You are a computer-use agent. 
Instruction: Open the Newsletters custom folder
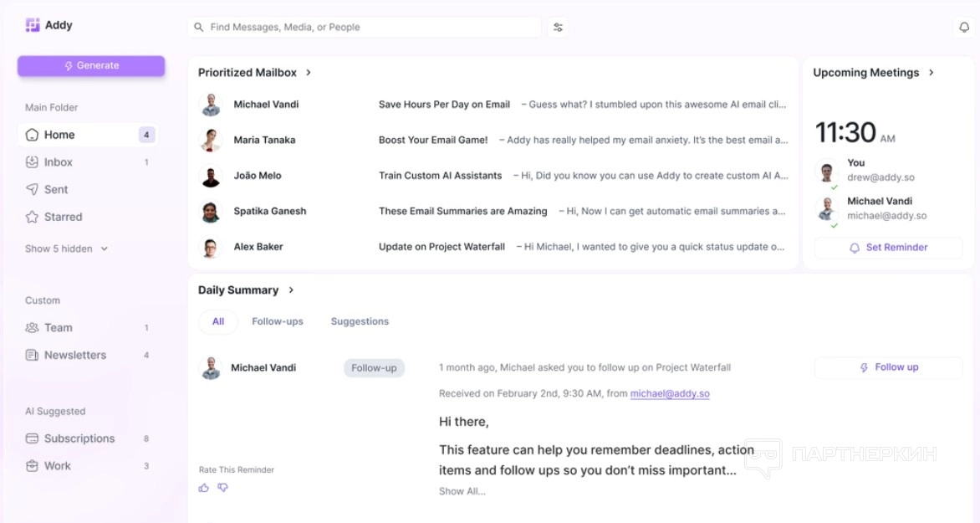75,355
